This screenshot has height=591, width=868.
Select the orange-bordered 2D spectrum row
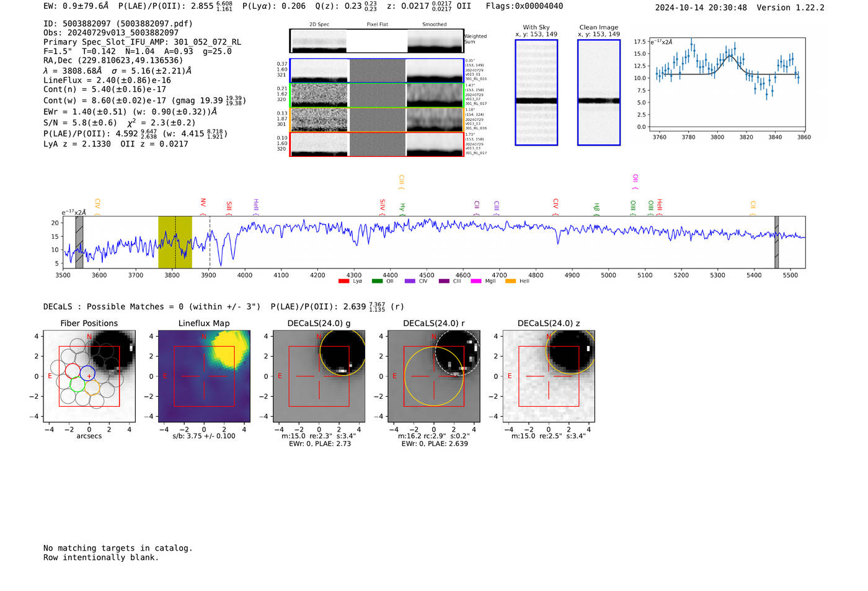click(377, 120)
